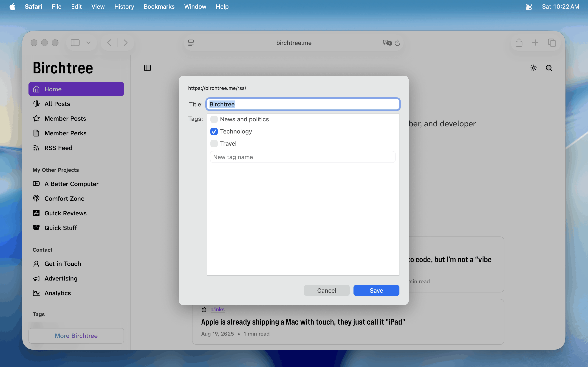Viewport: 588px width, 367px height.
Task: Open macOS Control Center
Action: tap(529, 7)
